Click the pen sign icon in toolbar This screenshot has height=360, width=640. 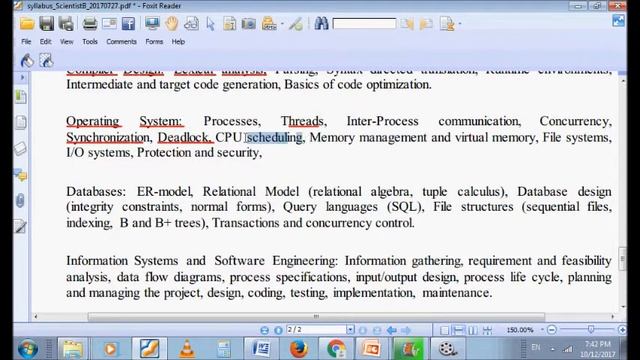pos(296,24)
